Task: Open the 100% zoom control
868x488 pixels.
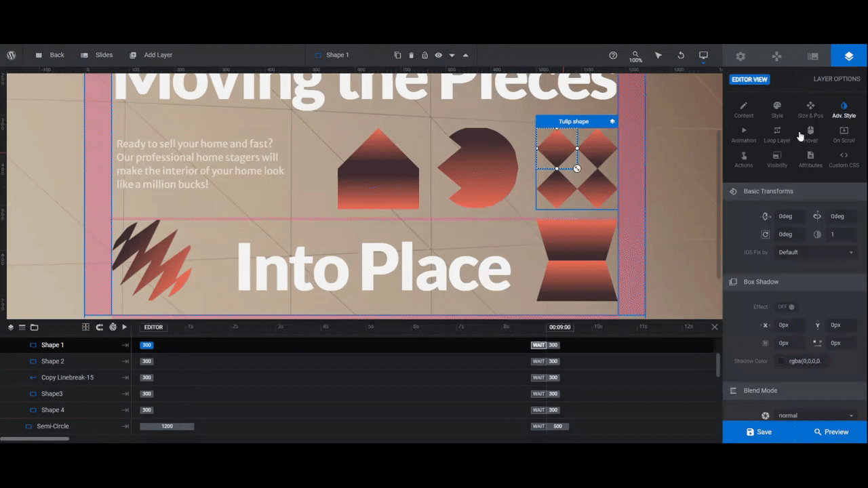Action: (635, 56)
